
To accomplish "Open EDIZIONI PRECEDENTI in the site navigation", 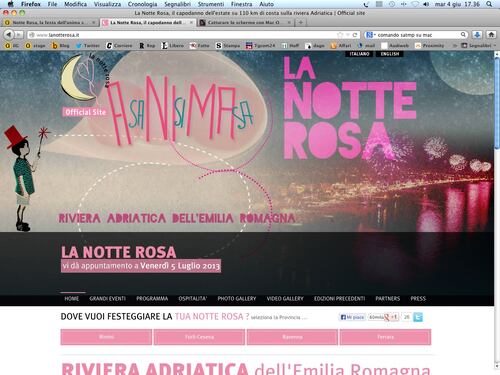I will [339, 299].
